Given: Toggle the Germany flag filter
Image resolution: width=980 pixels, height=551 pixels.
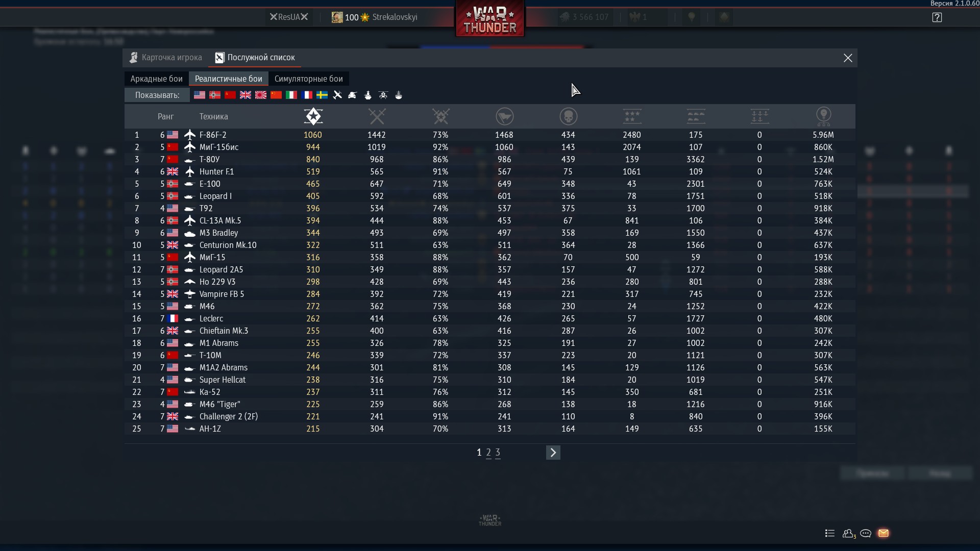Looking at the screenshot, I should [215, 95].
